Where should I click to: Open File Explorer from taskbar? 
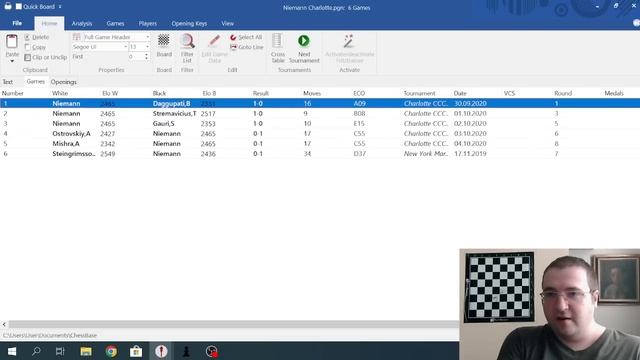tap(86, 351)
